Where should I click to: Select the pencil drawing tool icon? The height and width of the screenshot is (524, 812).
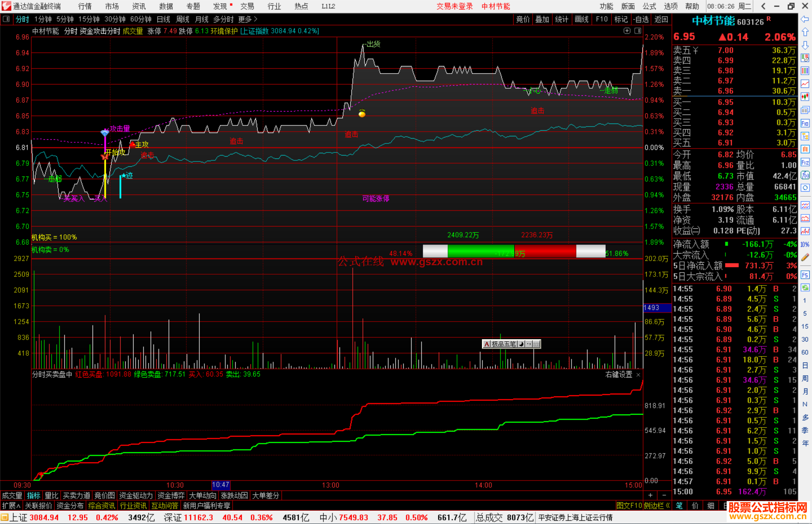[x=805, y=257]
